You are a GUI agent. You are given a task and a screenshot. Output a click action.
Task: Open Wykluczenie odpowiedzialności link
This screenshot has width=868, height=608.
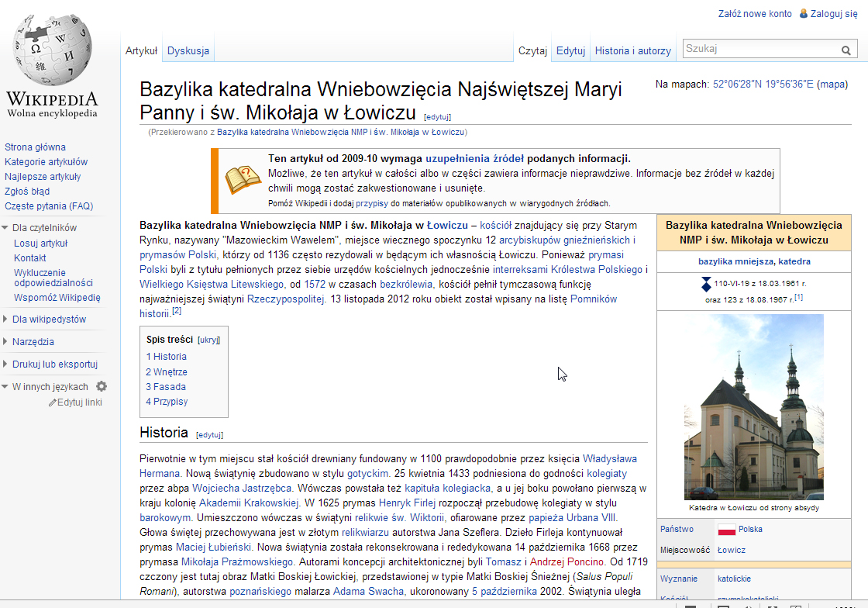coord(53,278)
